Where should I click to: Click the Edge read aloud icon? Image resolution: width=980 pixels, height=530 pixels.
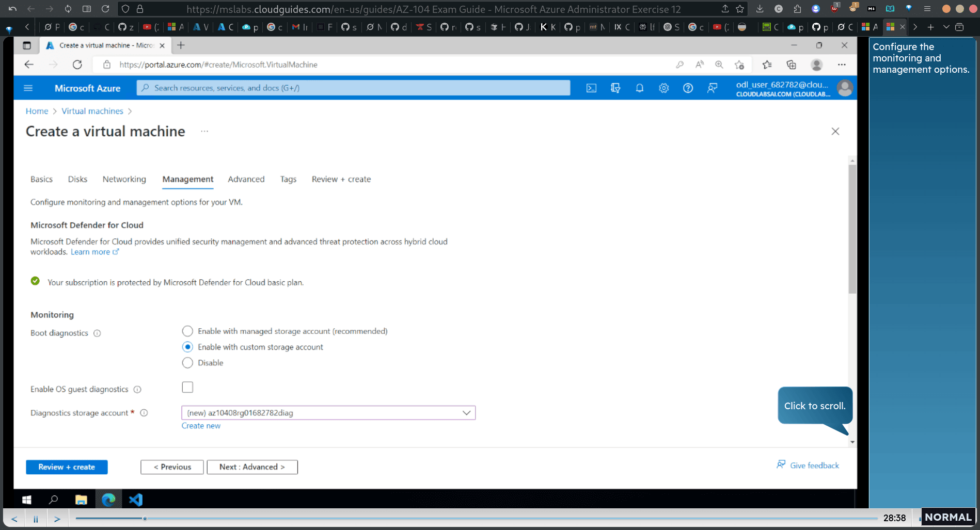700,65
